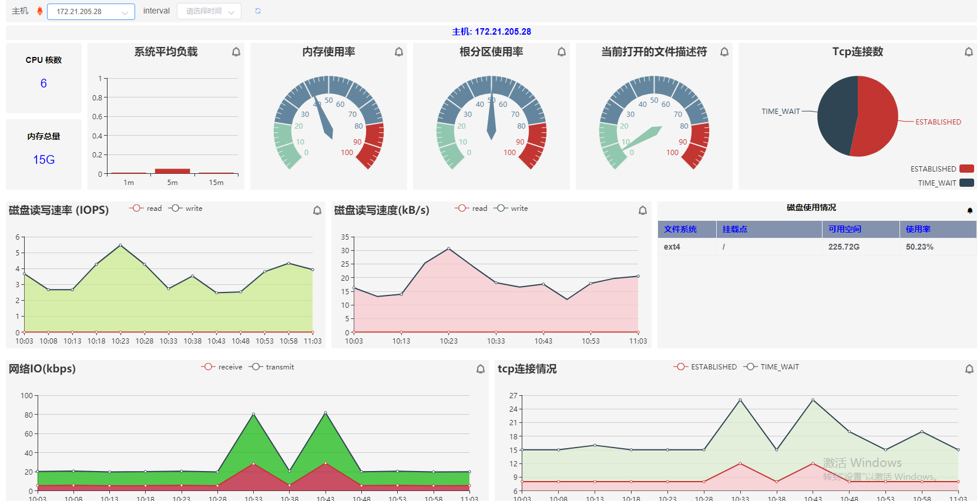Toggle read series in disk kB/s legend
The height and width of the screenshot is (501, 980).
pos(471,209)
